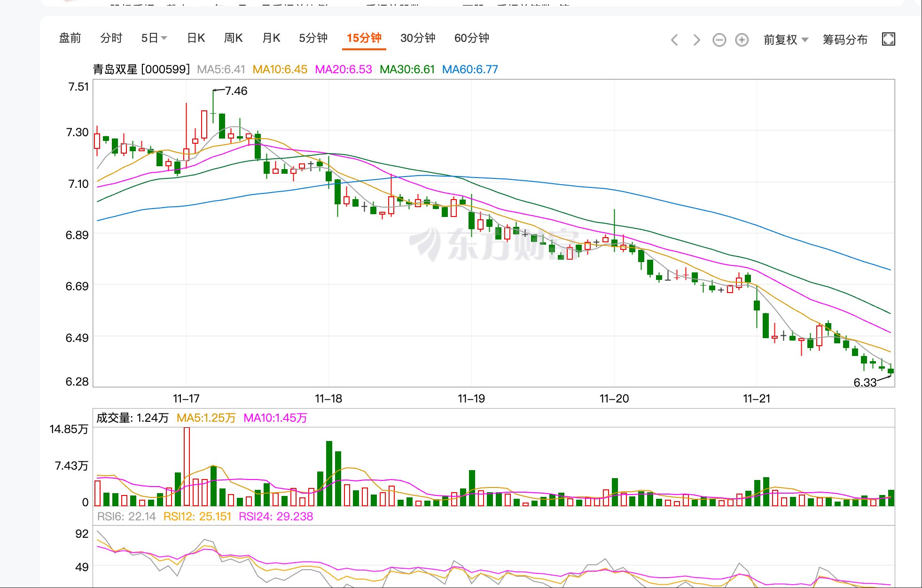Zoom in chart with plus icon

[742, 40]
